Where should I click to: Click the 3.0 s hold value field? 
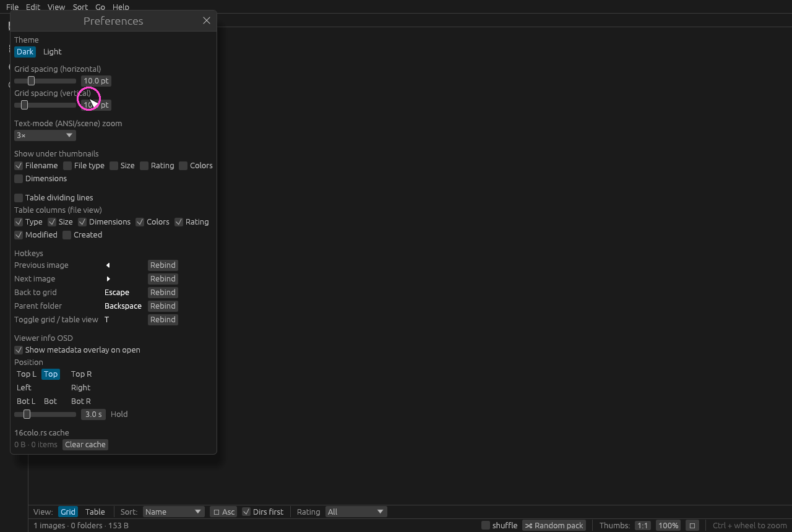pos(93,414)
